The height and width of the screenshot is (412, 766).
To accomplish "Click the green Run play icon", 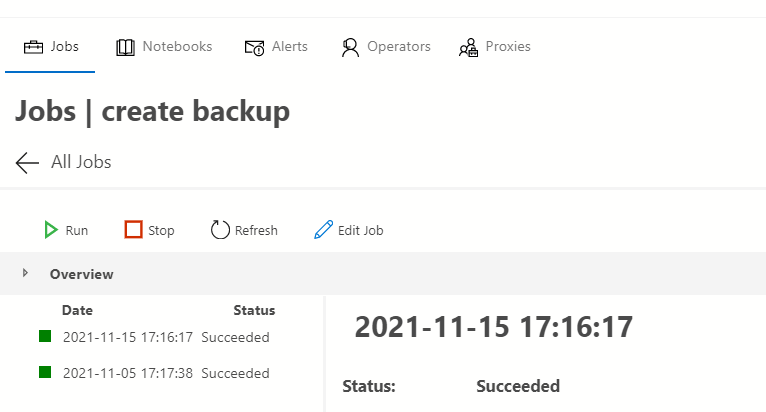I will (51, 230).
